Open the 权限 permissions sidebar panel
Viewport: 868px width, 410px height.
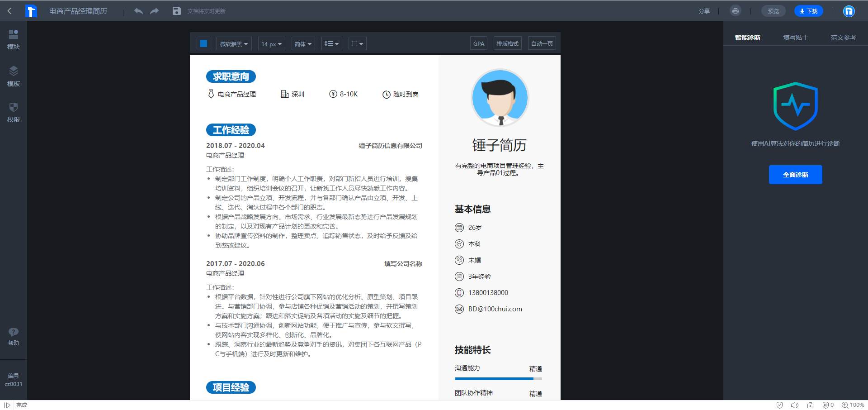coord(14,112)
